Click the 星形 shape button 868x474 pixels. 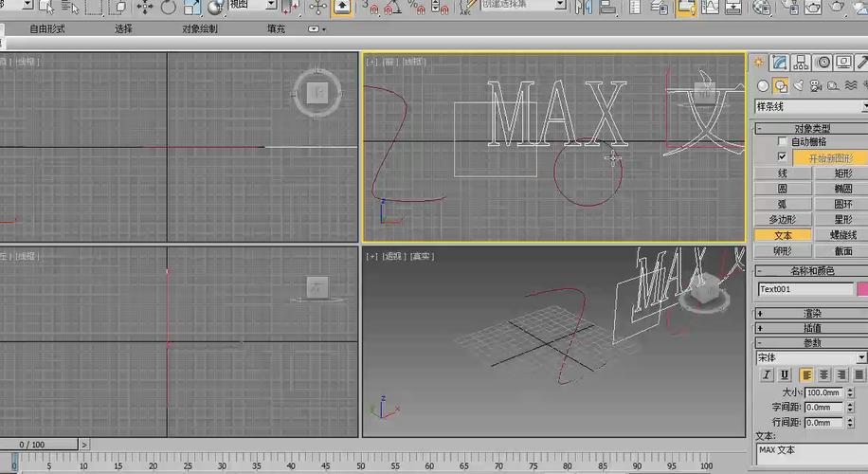click(842, 219)
